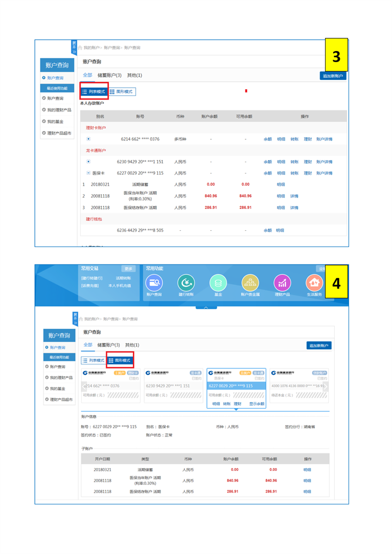
Task: Expand account row 6230 9429 20** ***1 151
Action: [88, 162]
